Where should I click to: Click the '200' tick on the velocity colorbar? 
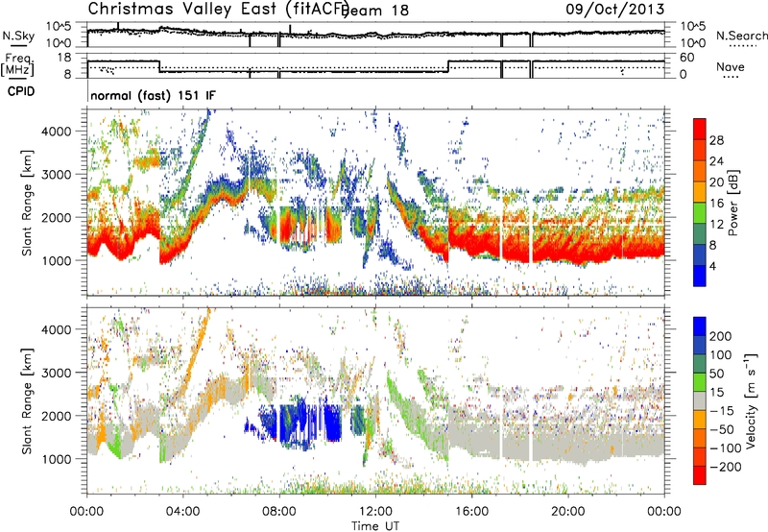[x=720, y=336]
